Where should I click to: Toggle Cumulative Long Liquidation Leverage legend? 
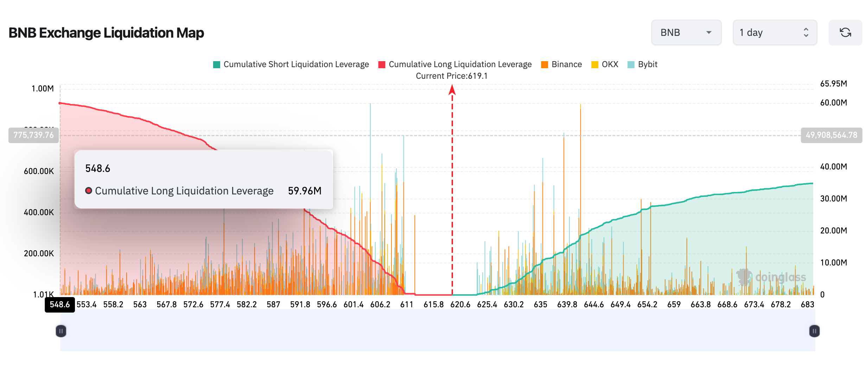pyautogui.click(x=455, y=64)
